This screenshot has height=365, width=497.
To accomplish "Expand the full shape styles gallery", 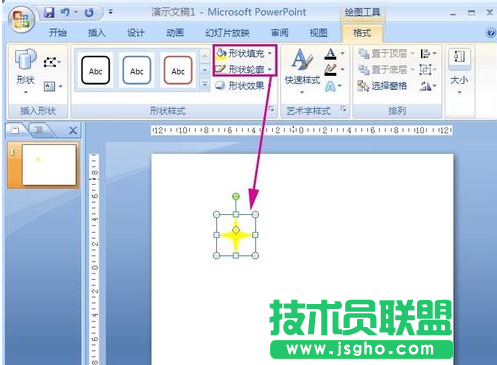I will coord(205,84).
